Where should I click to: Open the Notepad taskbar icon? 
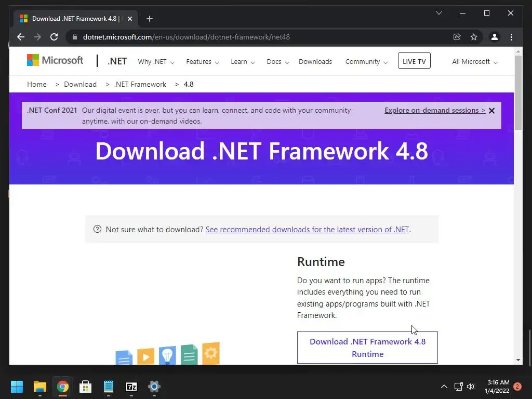tap(108, 387)
